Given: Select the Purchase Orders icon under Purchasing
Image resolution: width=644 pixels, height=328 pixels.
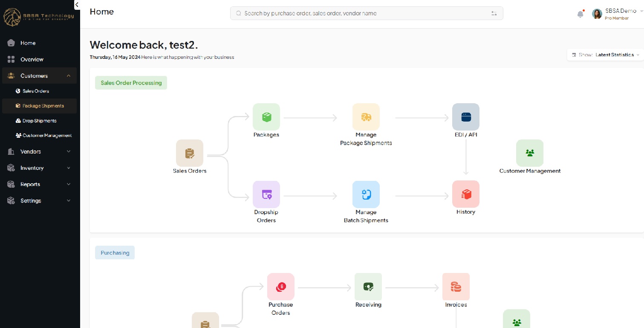Looking at the screenshot, I should 281,286.
